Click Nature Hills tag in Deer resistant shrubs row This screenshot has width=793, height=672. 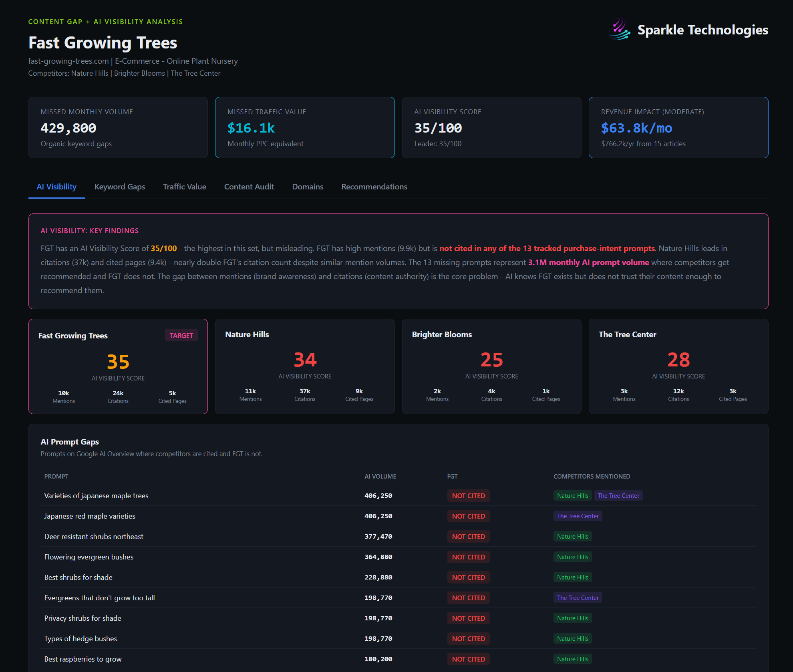coord(572,537)
